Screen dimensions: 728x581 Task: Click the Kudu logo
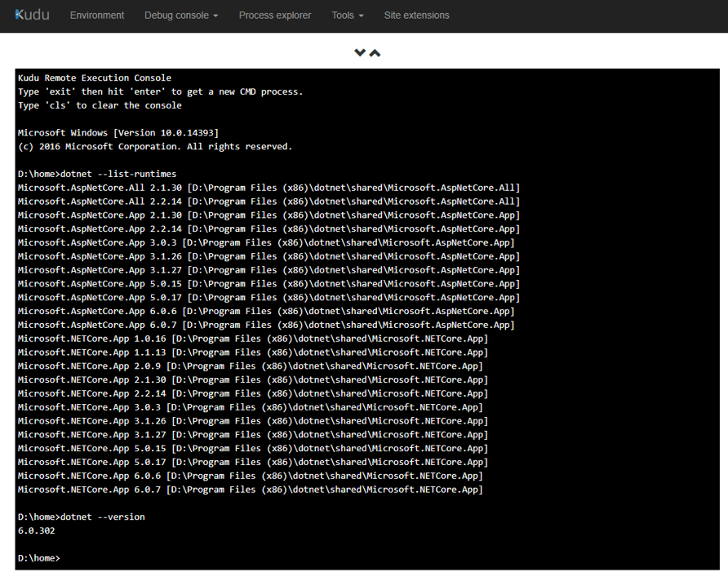32,15
